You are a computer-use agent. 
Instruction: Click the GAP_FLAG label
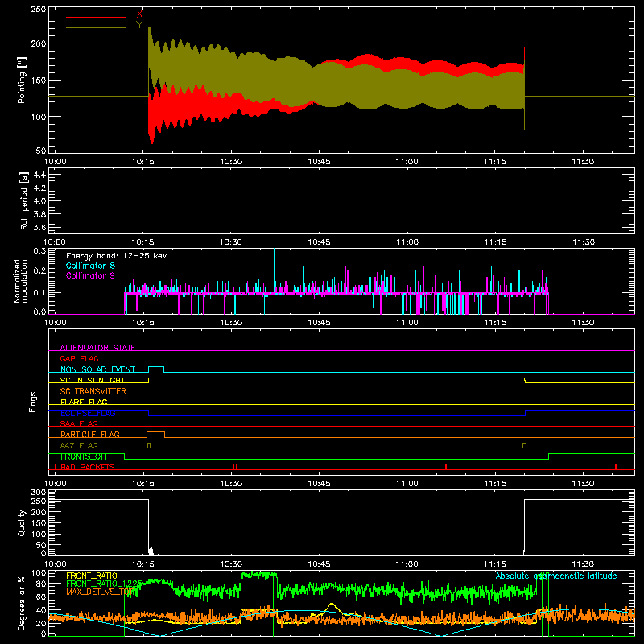pyautogui.click(x=80, y=358)
